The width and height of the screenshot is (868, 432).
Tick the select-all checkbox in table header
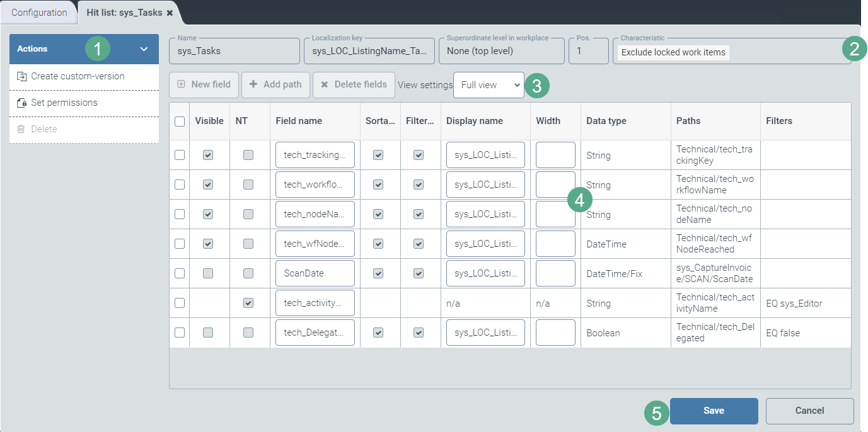[180, 121]
